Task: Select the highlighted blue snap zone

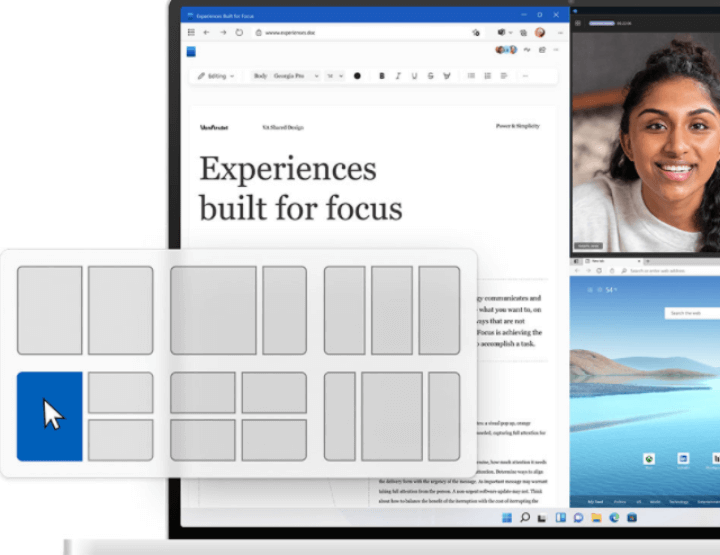Action: point(50,416)
